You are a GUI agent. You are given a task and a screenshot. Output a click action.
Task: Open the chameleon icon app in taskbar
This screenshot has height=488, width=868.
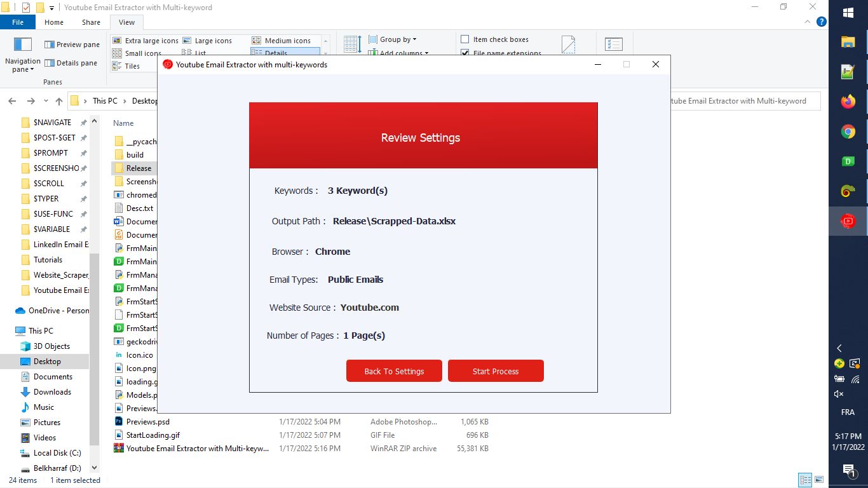click(x=848, y=191)
